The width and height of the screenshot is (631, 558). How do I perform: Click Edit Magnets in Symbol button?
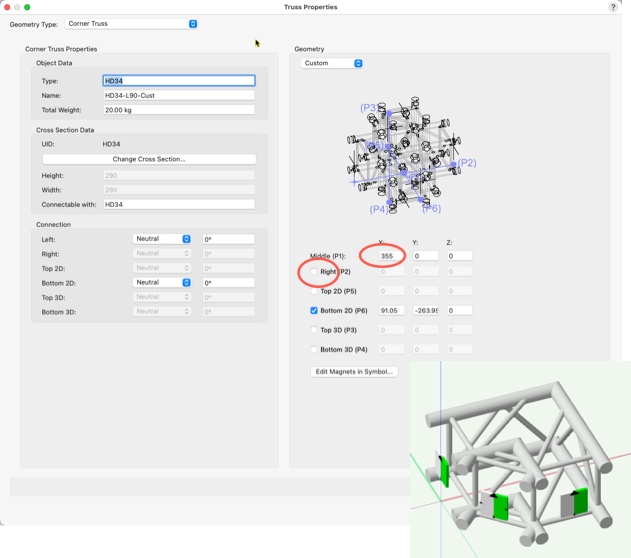[355, 372]
